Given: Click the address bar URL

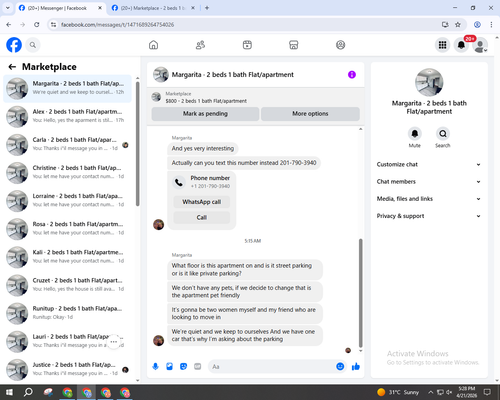Looking at the screenshot, I should tap(117, 25).
